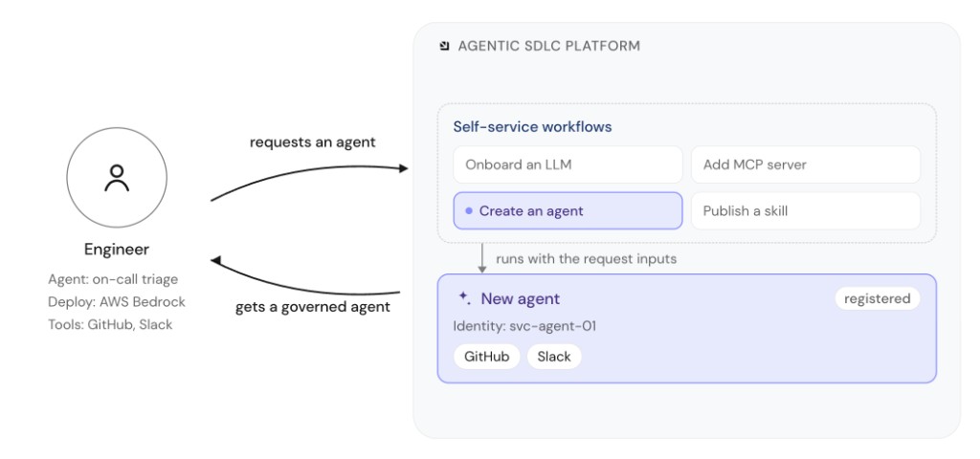Choose the Create an agent workflow
The height and width of the screenshot is (459, 980).
(x=568, y=211)
